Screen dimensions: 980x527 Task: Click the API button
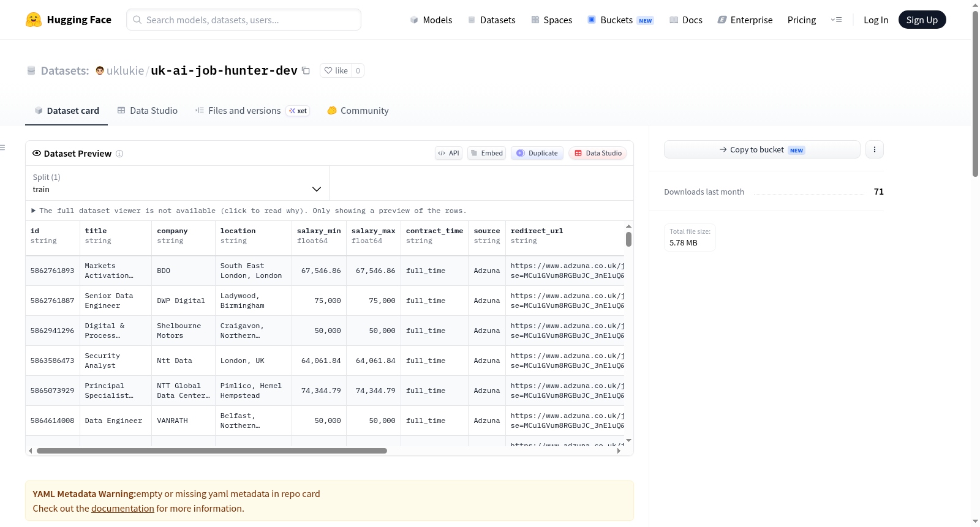448,153
